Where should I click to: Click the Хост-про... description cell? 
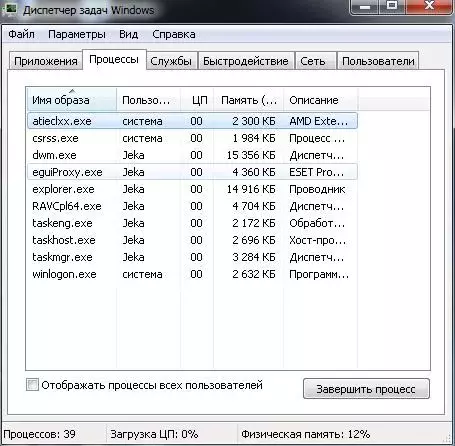317,240
